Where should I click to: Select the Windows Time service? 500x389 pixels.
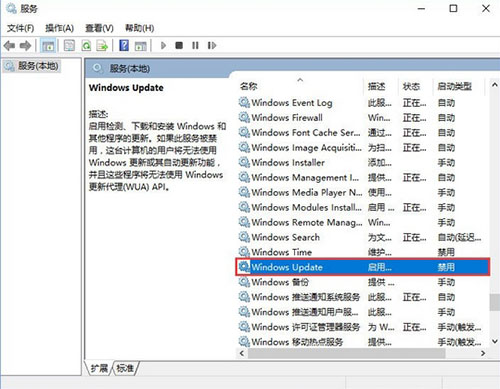point(362,252)
